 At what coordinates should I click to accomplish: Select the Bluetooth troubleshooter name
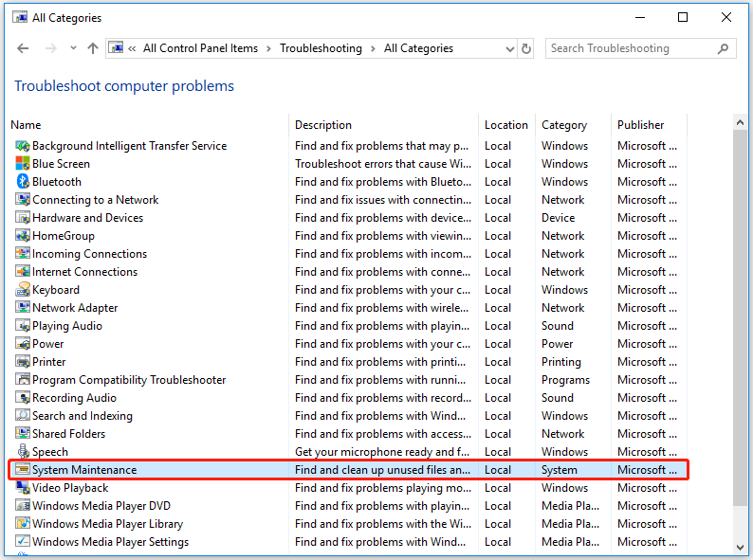pos(57,182)
